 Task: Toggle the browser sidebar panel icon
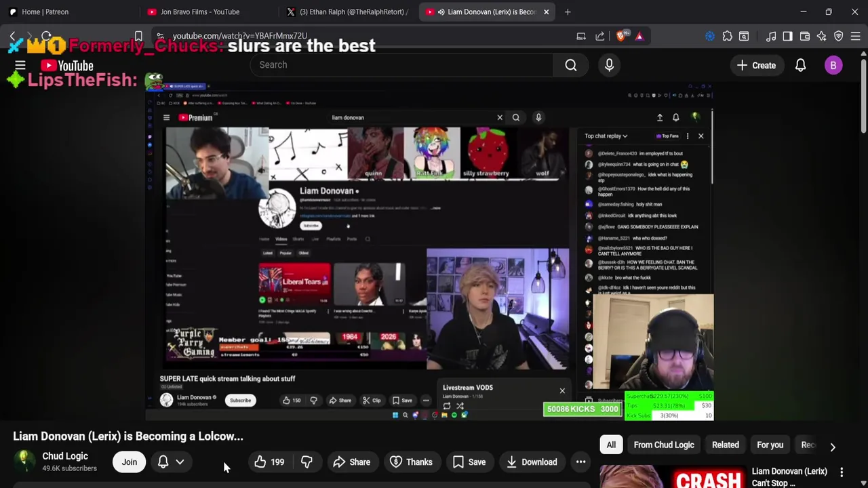tap(787, 36)
